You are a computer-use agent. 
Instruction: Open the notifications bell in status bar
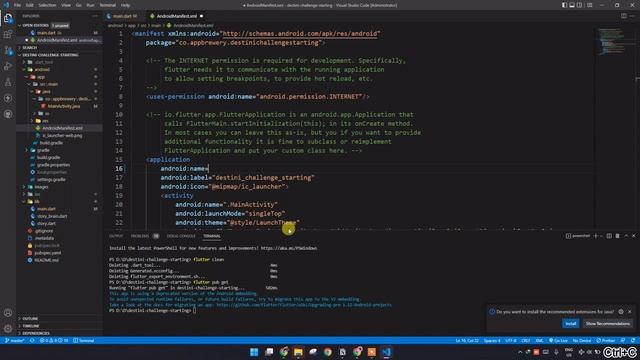(x=633, y=340)
